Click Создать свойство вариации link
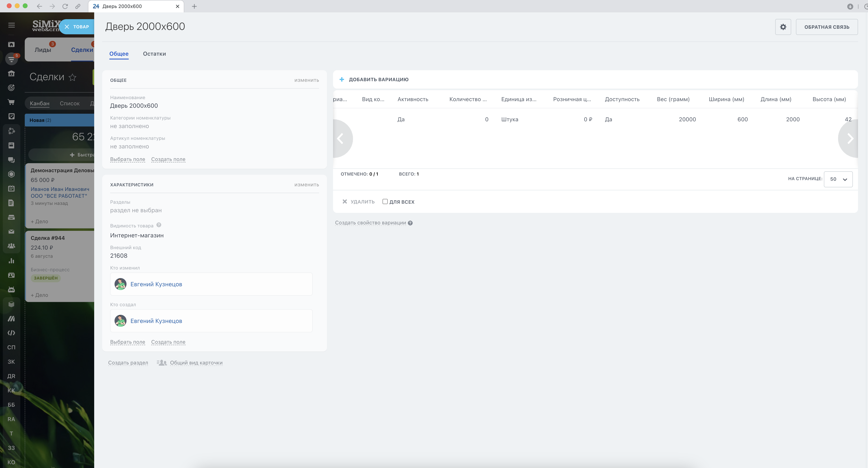Viewport: 868px width, 468px height. pyautogui.click(x=370, y=223)
